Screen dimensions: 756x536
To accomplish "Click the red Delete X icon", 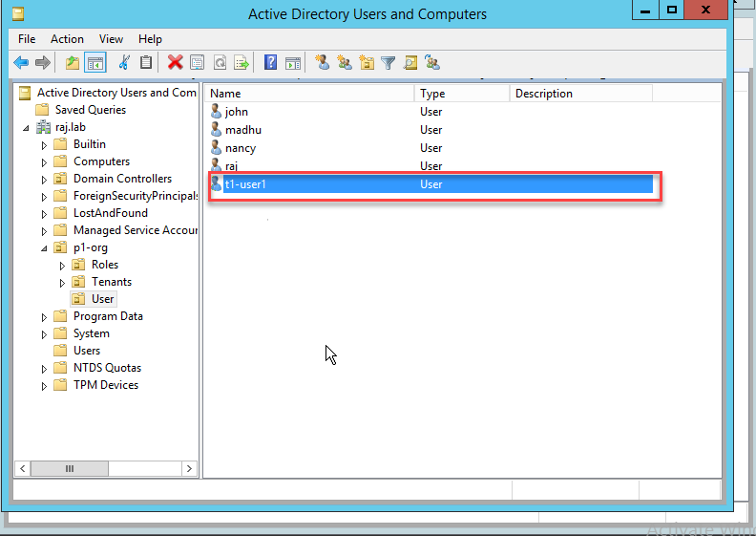I will point(175,63).
